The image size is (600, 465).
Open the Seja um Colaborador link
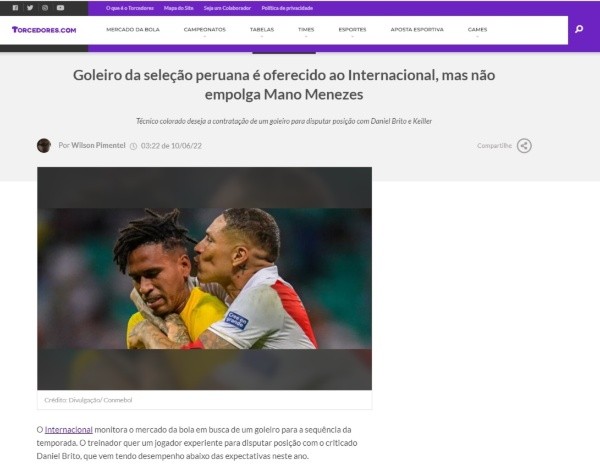coord(227,8)
